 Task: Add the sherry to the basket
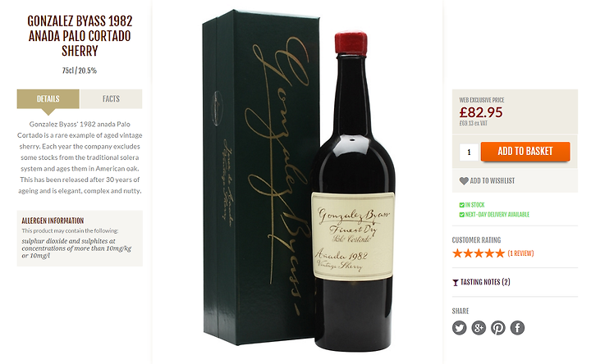click(x=525, y=152)
